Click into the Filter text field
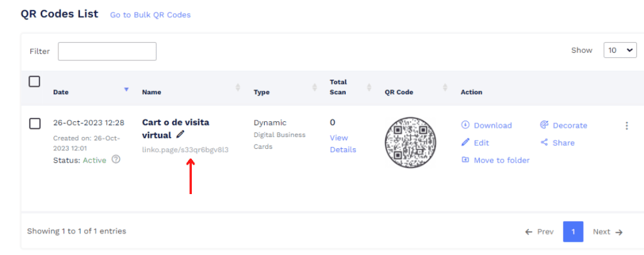The image size is (644, 255). pyautogui.click(x=107, y=52)
